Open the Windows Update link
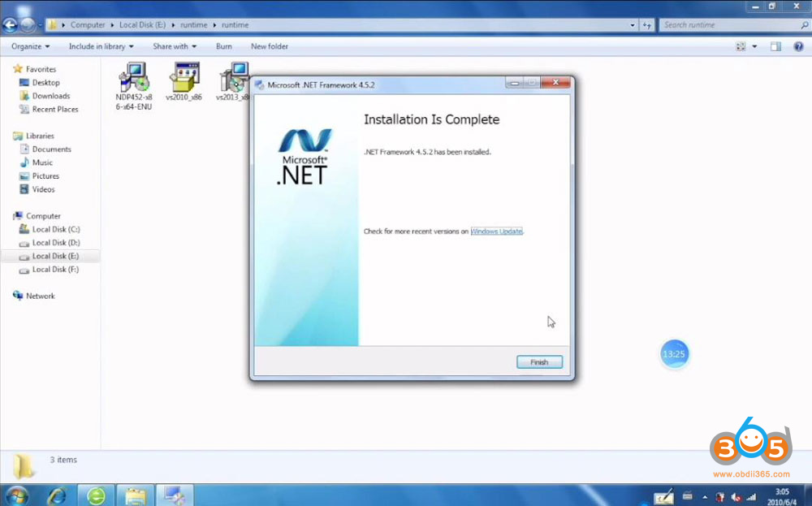Screen dimensions: 812x506 [497, 231]
